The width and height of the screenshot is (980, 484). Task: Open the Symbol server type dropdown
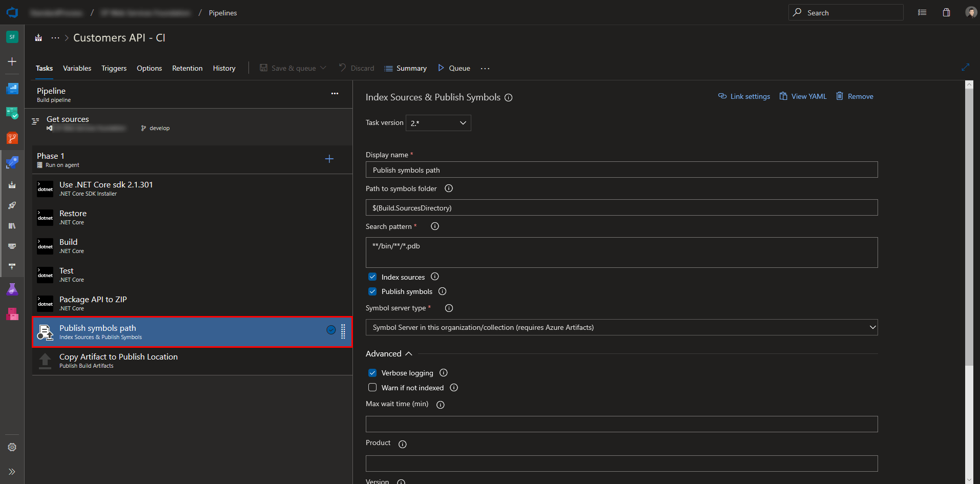[x=621, y=327]
